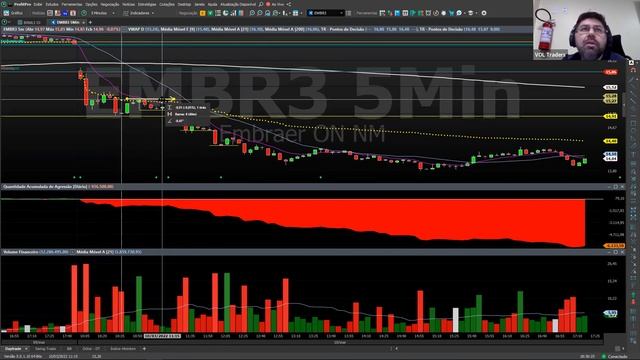Click the zoom-out magnifier icon
Image resolution: width=640 pixels, height=360 pixels.
[x=260, y=13]
